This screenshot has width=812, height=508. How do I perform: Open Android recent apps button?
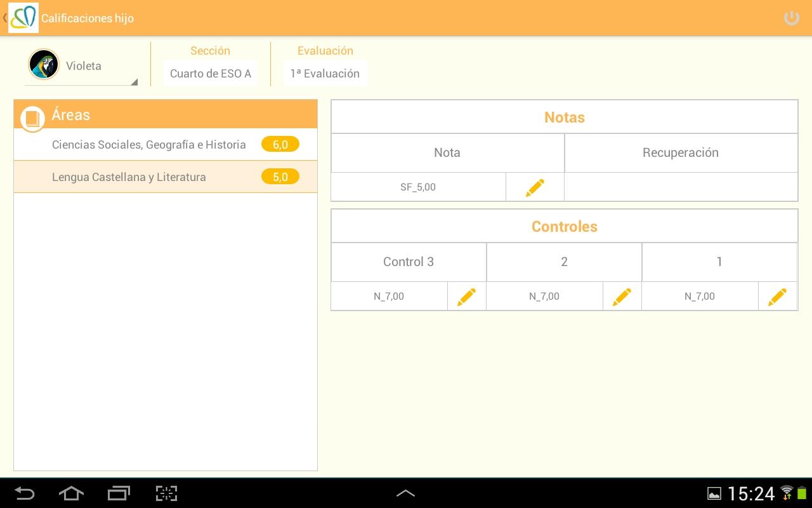[119, 493]
